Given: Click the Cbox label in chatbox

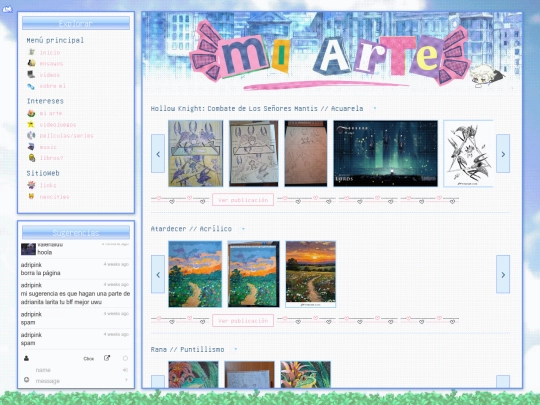Looking at the screenshot, I should [89, 359].
